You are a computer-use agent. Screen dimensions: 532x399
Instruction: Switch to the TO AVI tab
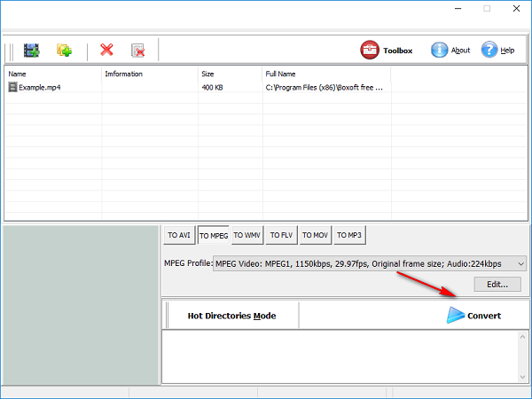pos(179,235)
